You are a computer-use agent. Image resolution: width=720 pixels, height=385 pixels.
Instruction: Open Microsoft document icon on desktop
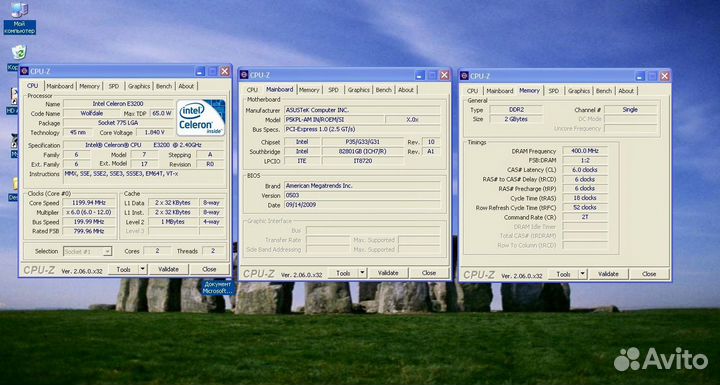coord(218,288)
